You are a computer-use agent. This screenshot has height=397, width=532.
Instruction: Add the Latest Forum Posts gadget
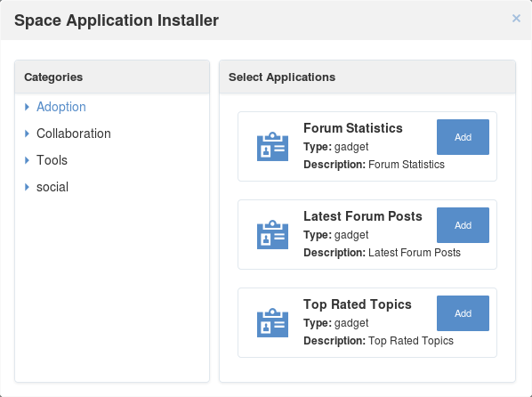click(x=463, y=225)
